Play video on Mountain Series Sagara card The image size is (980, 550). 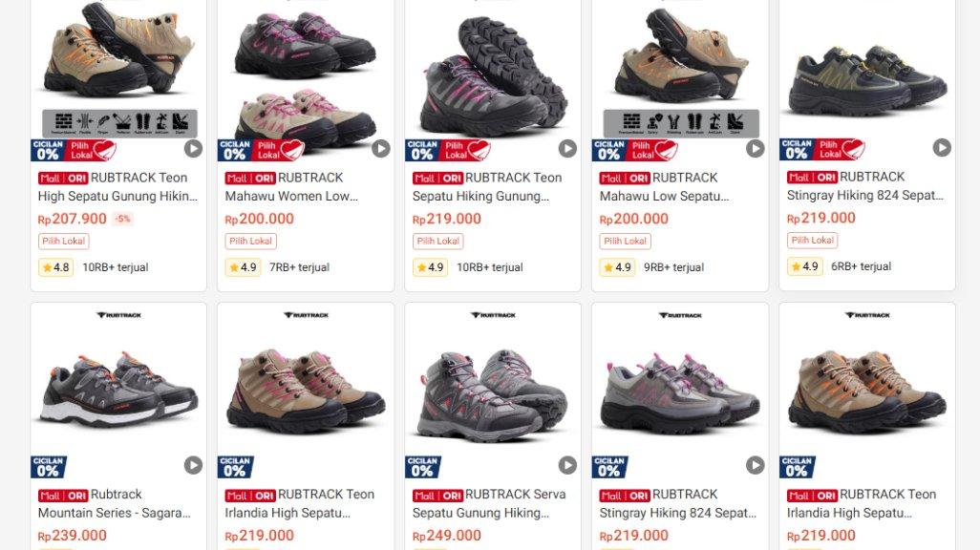193,465
